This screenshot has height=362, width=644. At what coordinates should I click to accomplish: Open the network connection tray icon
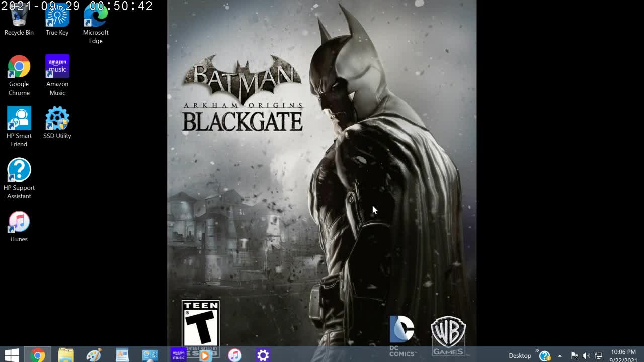coord(599,356)
